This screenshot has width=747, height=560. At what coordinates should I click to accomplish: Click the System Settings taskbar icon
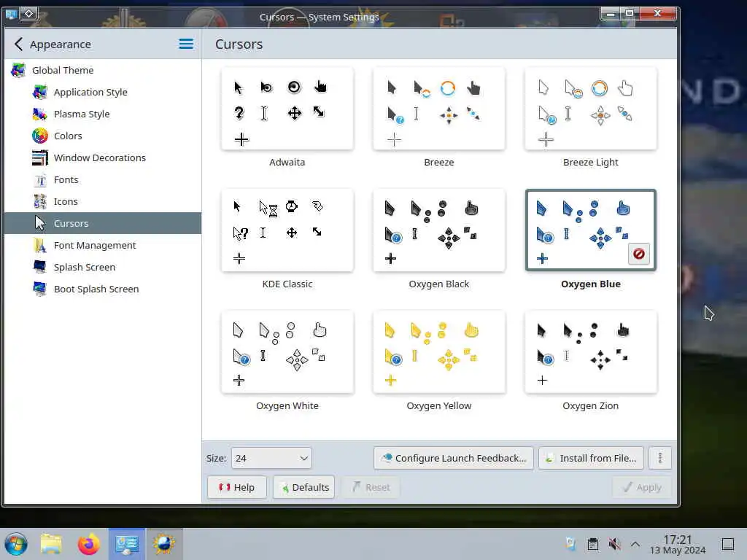point(127,544)
